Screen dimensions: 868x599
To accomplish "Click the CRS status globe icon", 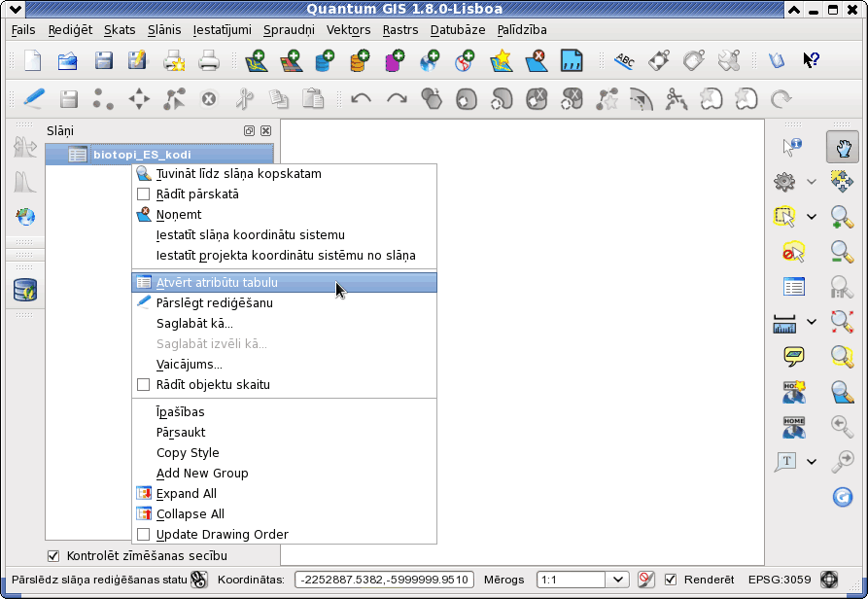I will coord(829,580).
